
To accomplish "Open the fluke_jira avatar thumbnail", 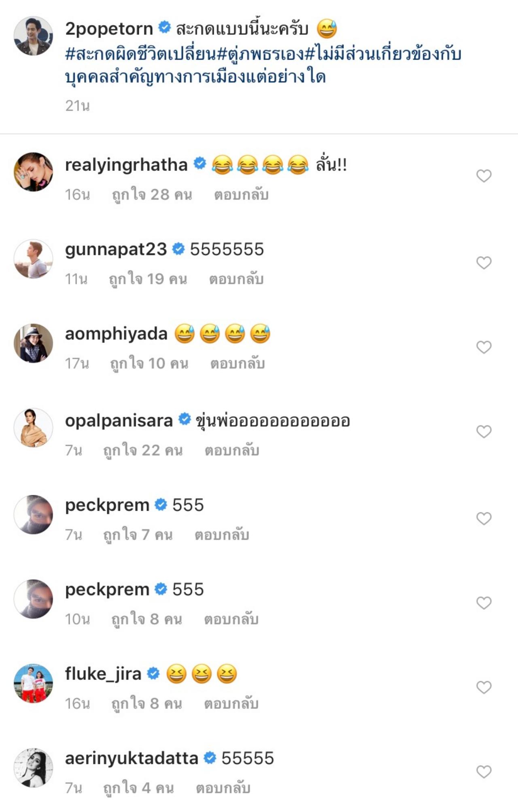I will pyautogui.click(x=34, y=683).
